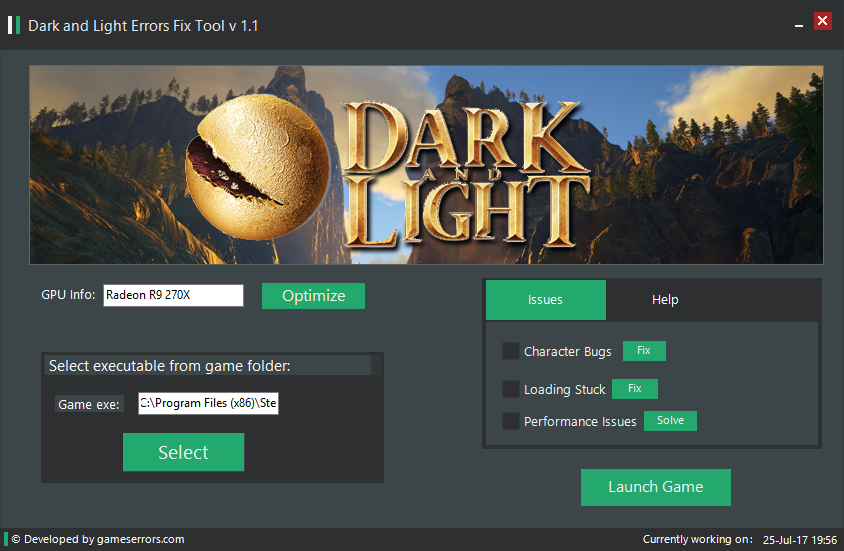The image size is (844, 551).
Task: Switch to the Issues tab
Action: (546, 300)
